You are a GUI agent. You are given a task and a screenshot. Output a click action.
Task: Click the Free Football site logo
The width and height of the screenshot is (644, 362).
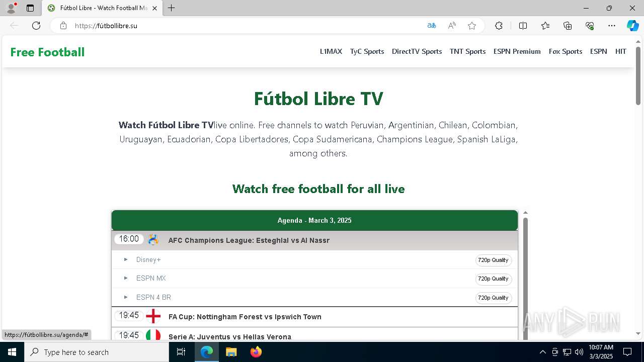pos(47,52)
